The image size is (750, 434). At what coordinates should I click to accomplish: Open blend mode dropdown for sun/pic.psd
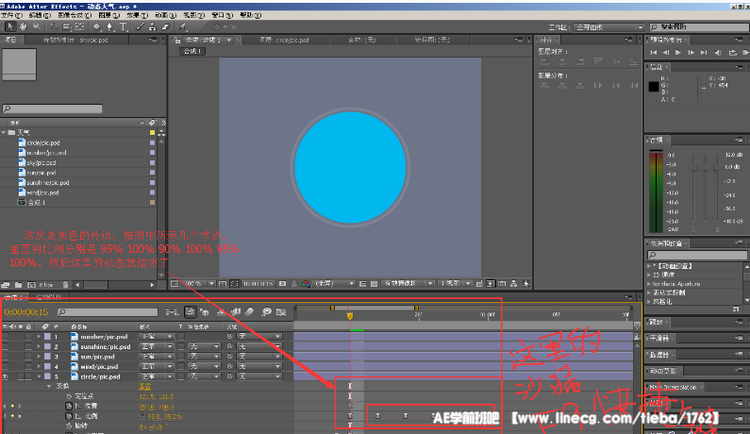coord(156,356)
